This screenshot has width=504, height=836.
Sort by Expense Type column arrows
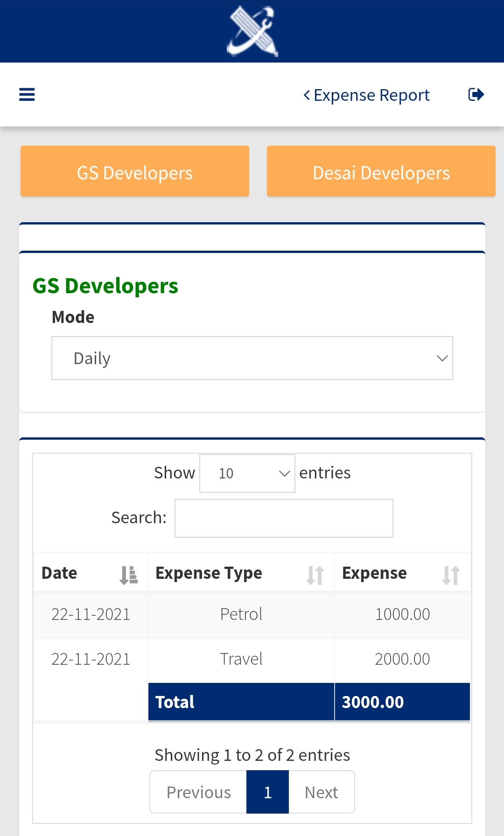tap(315, 575)
